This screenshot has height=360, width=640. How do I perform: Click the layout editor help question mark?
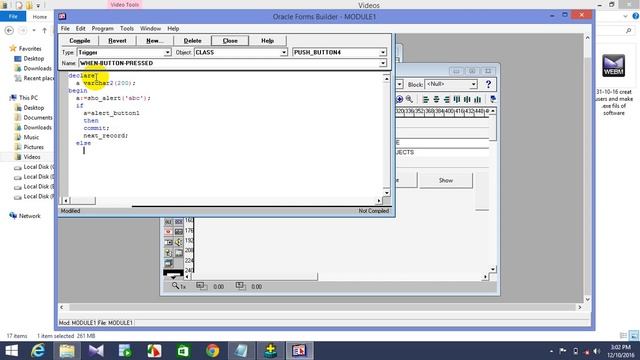(x=488, y=84)
